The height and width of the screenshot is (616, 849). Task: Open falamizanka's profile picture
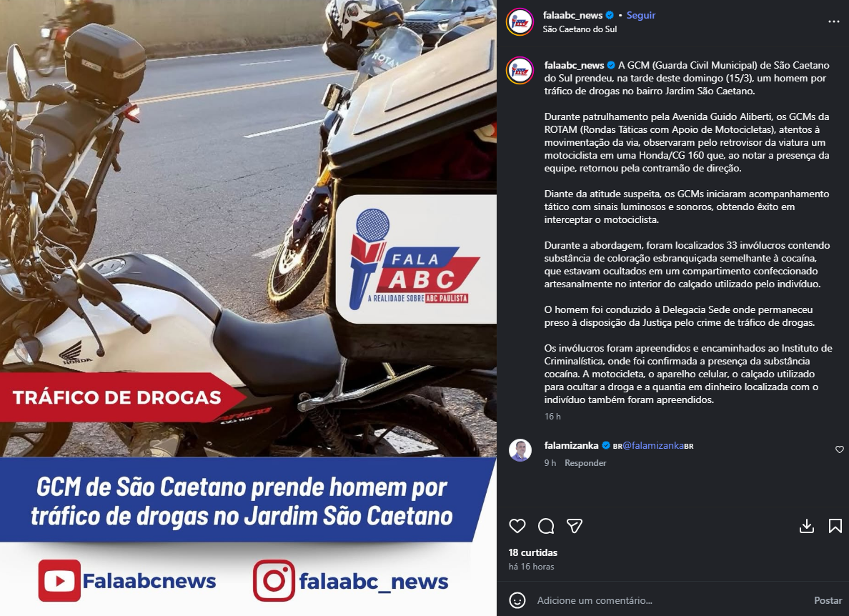pyautogui.click(x=520, y=449)
